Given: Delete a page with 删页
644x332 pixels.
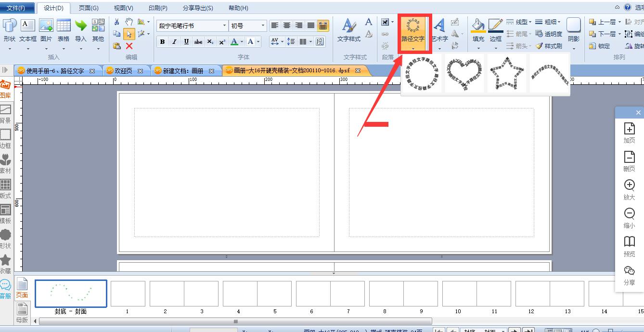Looking at the screenshot, I should 629,161.
